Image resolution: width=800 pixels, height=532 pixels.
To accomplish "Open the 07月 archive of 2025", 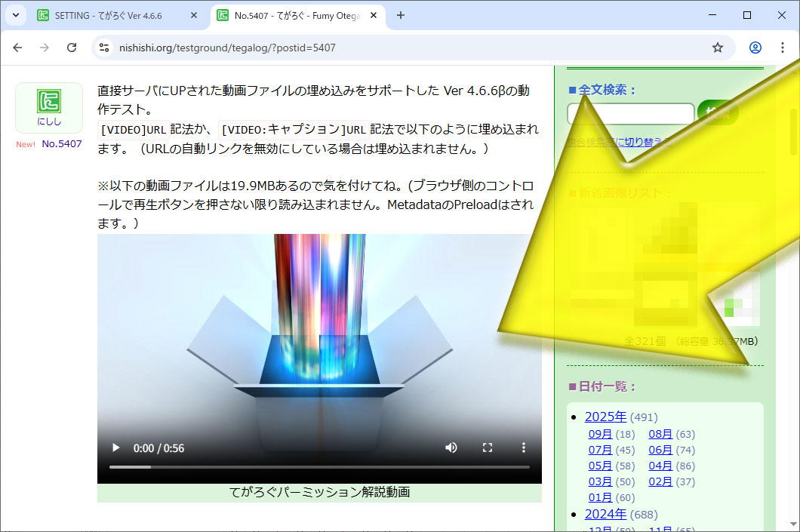I will (x=600, y=450).
